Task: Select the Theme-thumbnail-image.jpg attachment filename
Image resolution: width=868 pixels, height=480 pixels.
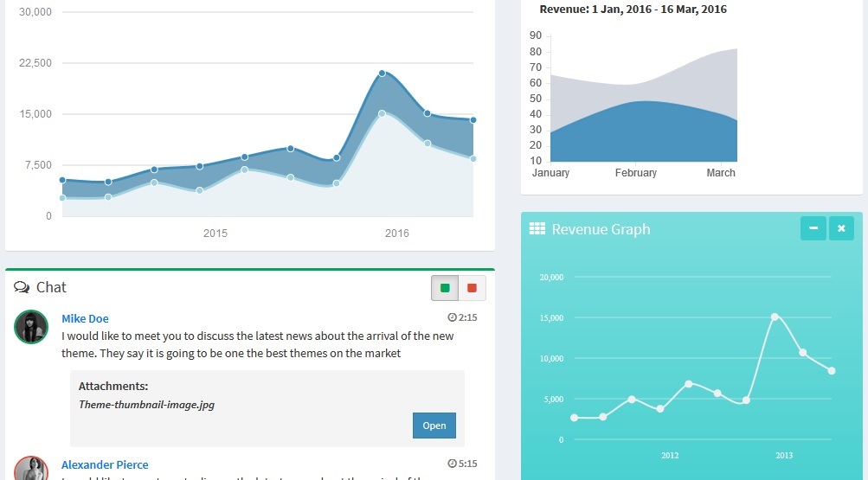Action: (146, 404)
